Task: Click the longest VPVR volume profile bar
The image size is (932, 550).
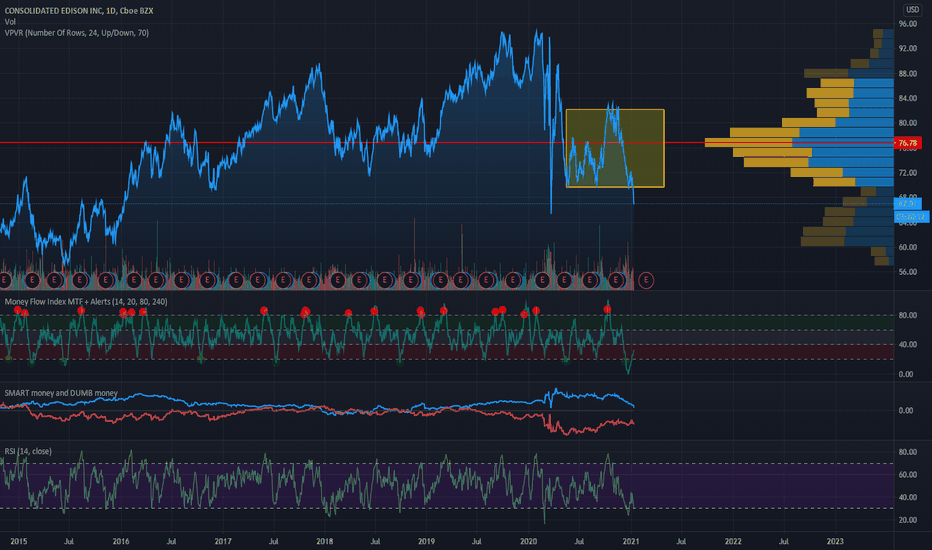Action: click(799, 143)
